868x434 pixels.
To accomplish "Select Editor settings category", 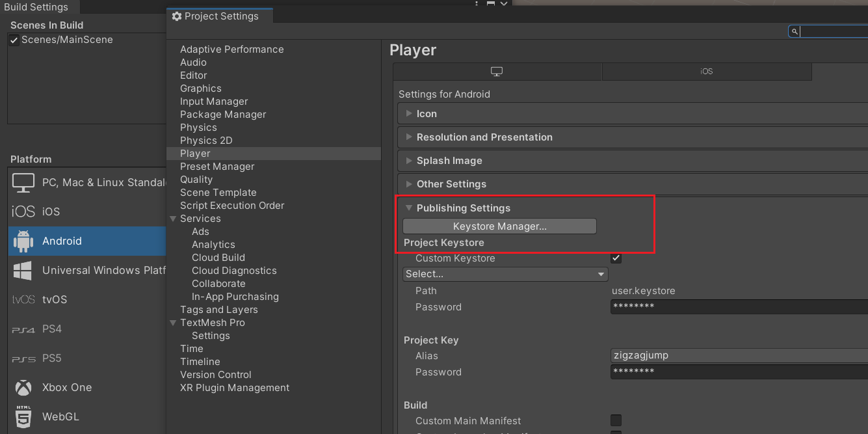I will tap(193, 75).
